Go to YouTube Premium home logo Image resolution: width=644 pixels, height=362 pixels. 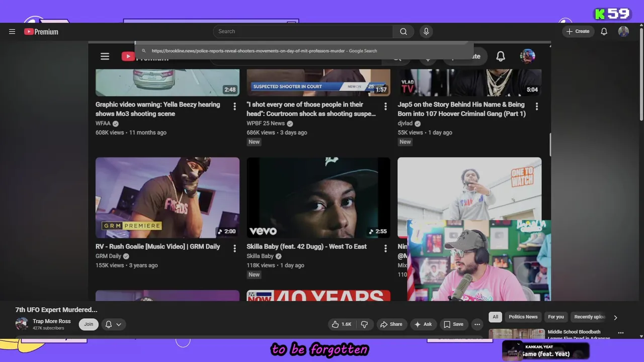41,32
